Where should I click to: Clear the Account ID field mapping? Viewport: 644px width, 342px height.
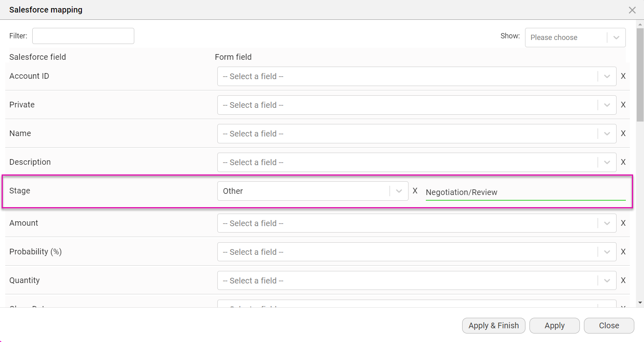coord(623,76)
